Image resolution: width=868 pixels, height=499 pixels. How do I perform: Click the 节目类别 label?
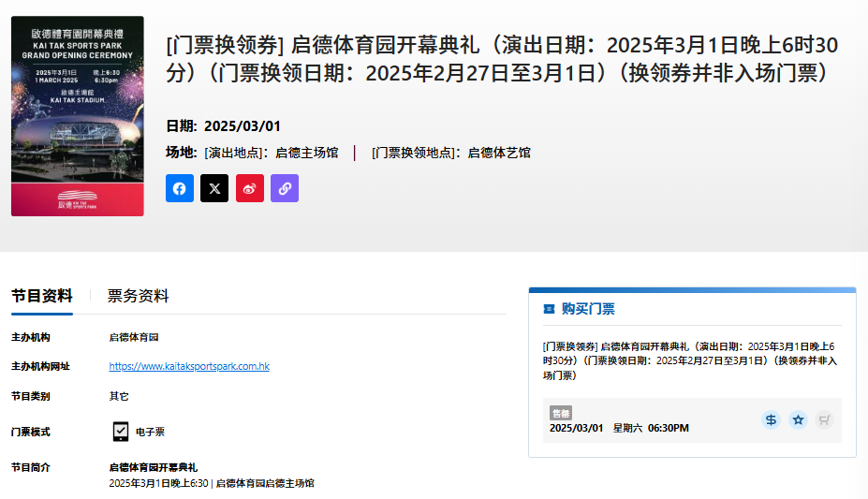[x=31, y=396]
